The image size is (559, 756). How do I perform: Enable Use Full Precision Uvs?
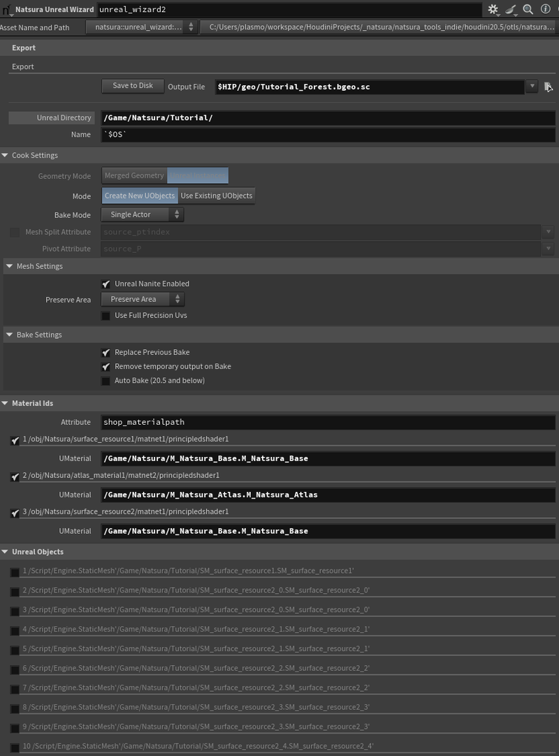(x=106, y=316)
